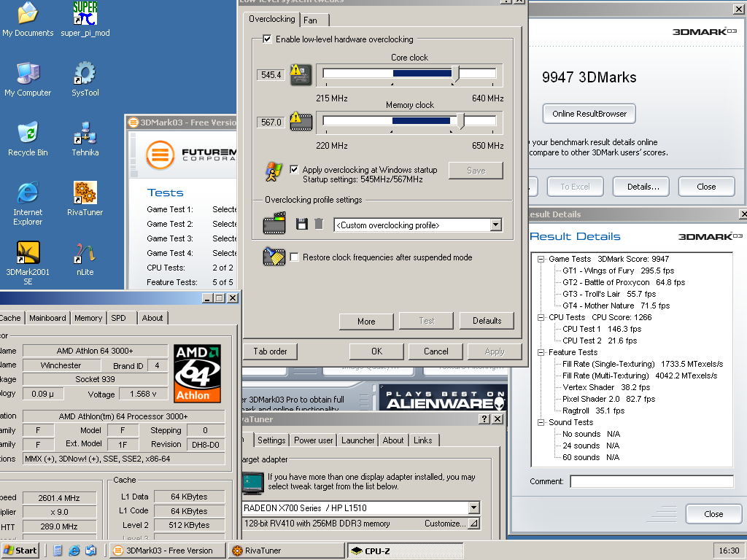The width and height of the screenshot is (747, 560).
Task: Delete overclocking profile with trash icon
Action: (320, 224)
